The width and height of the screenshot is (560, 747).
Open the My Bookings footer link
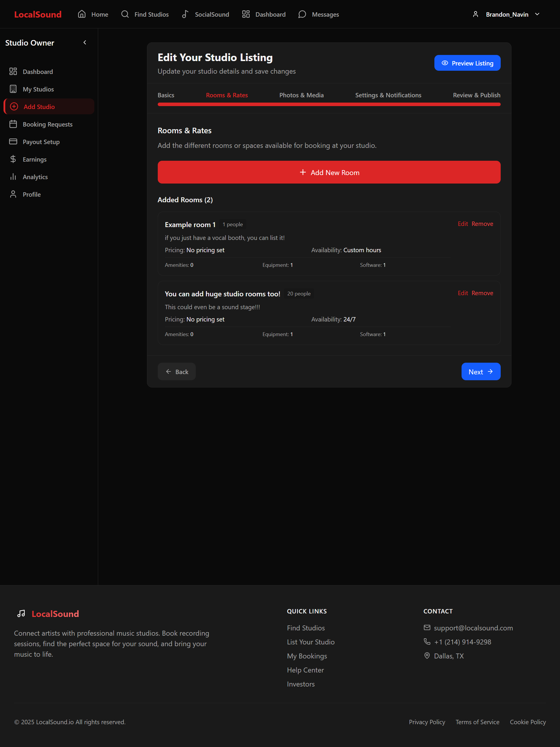pos(307,656)
